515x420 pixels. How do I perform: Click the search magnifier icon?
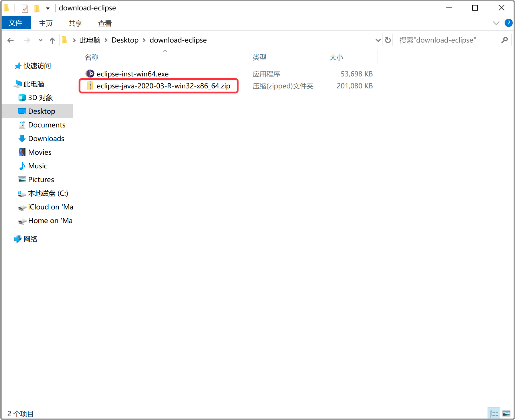pos(505,40)
